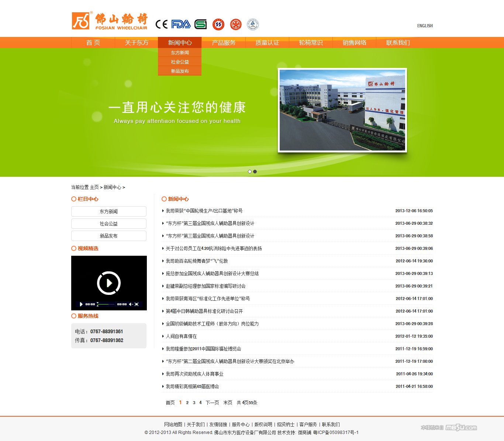Viewport: 504px width, 441px height.
Task: Open the 产品服务 navigation menu item
Action: [224, 43]
